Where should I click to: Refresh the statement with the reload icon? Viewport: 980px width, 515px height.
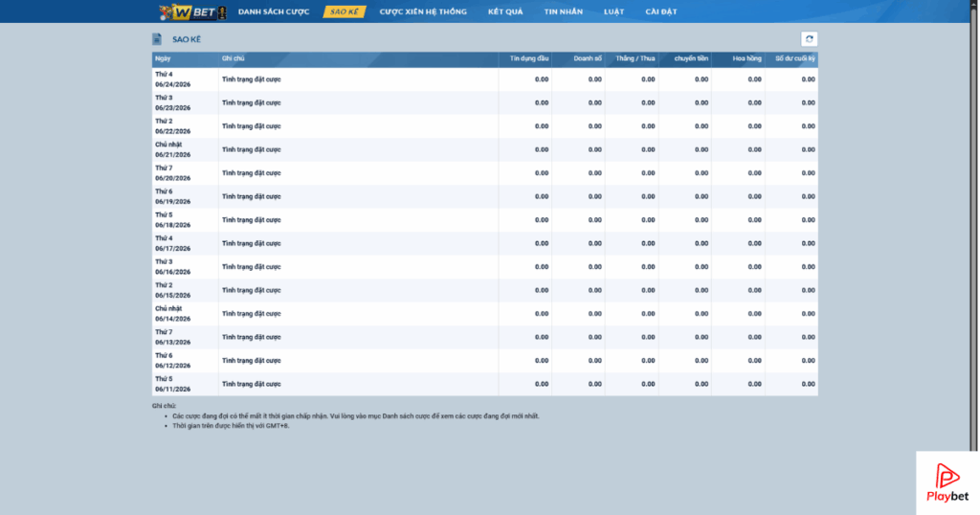(x=809, y=38)
